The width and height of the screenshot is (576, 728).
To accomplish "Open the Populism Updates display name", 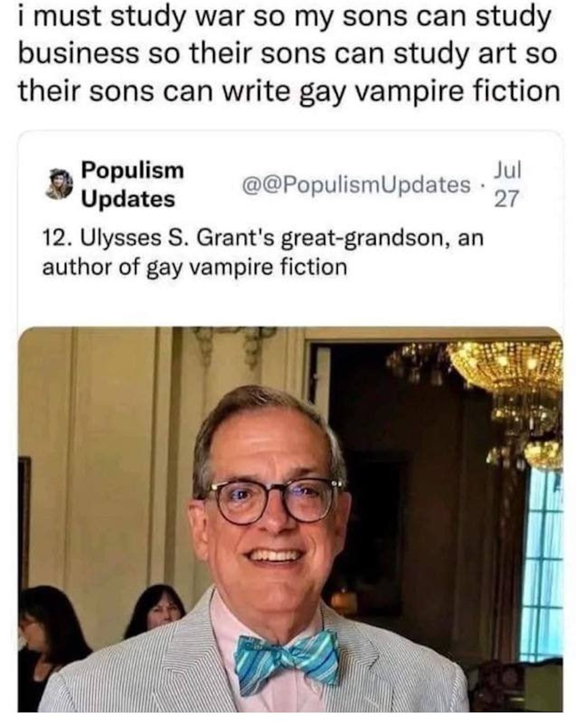I will [132, 184].
